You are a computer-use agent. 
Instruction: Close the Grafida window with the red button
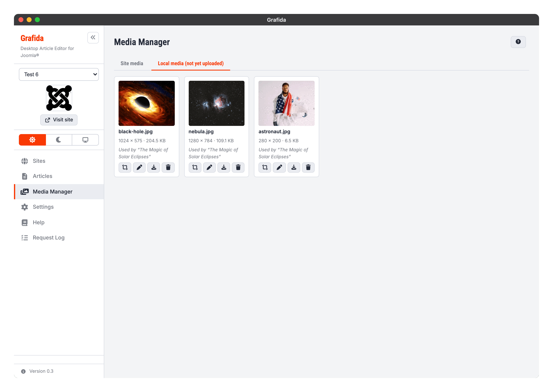(21, 20)
